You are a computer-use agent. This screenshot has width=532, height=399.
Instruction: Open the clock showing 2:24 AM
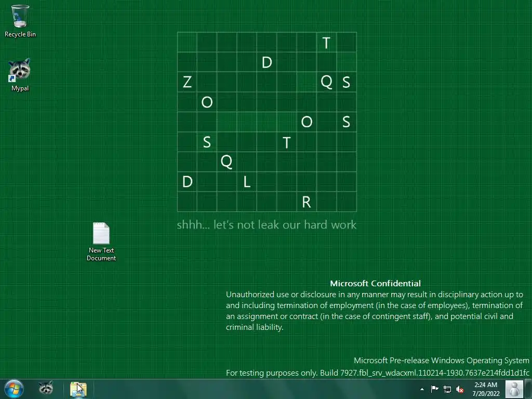[486, 389]
